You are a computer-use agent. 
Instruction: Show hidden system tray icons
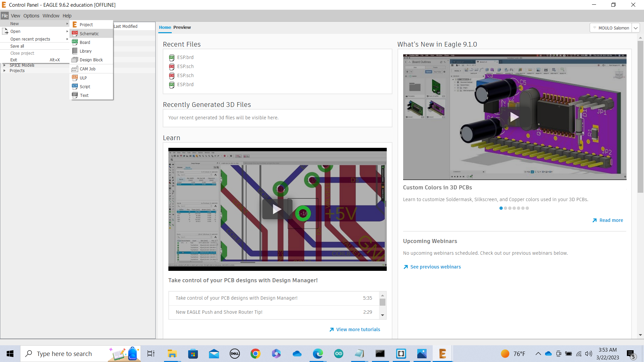(538, 354)
